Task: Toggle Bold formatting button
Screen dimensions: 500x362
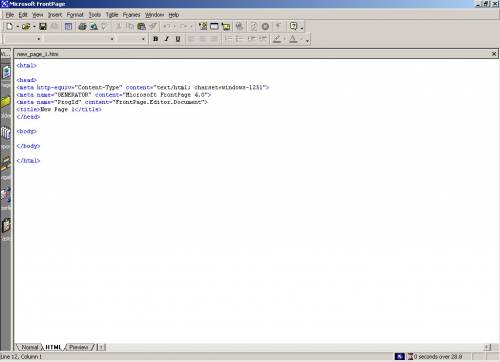Action: pyautogui.click(x=156, y=39)
